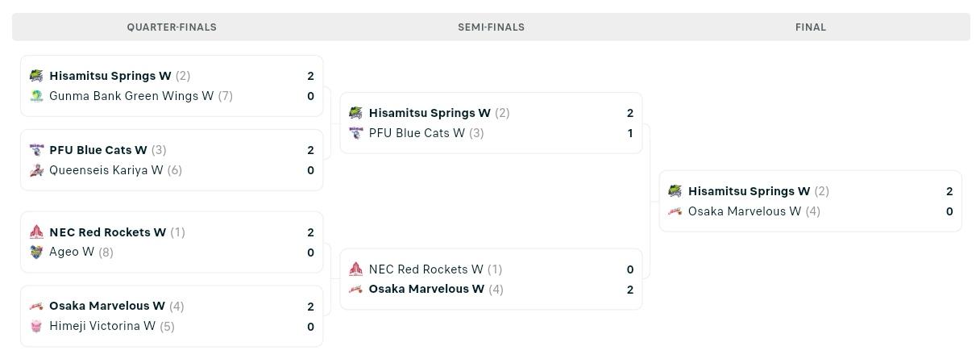Open Hisamitsu Springs W quarter-final team link
The height and width of the screenshot is (359, 980).
coord(110,76)
